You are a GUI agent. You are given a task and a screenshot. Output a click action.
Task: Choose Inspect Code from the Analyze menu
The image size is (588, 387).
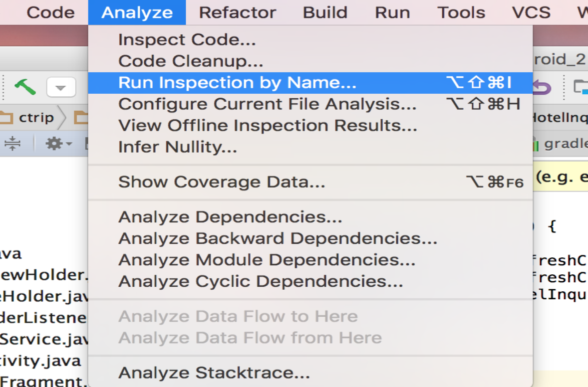tap(187, 40)
